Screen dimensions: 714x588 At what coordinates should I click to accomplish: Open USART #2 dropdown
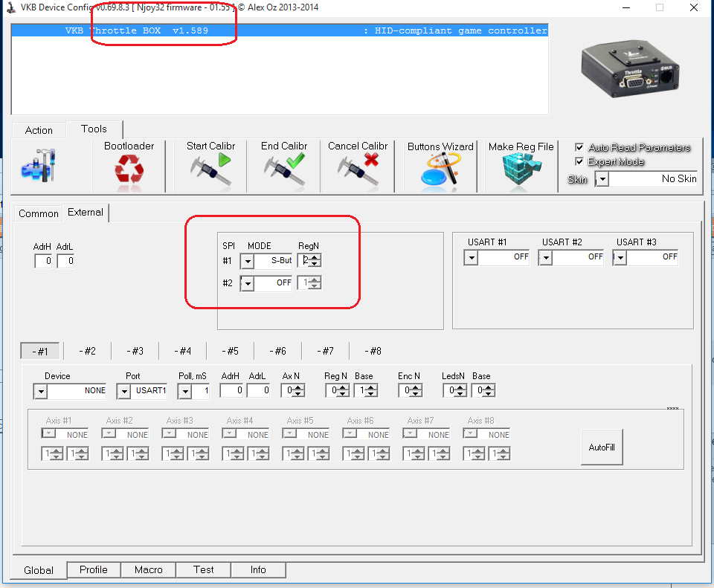(545, 258)
